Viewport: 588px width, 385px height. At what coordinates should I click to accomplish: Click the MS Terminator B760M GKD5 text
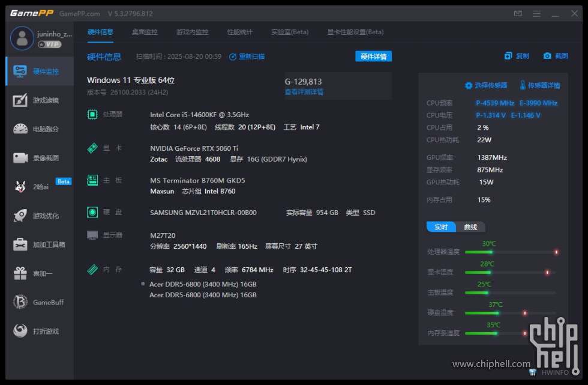coord(197,181)
